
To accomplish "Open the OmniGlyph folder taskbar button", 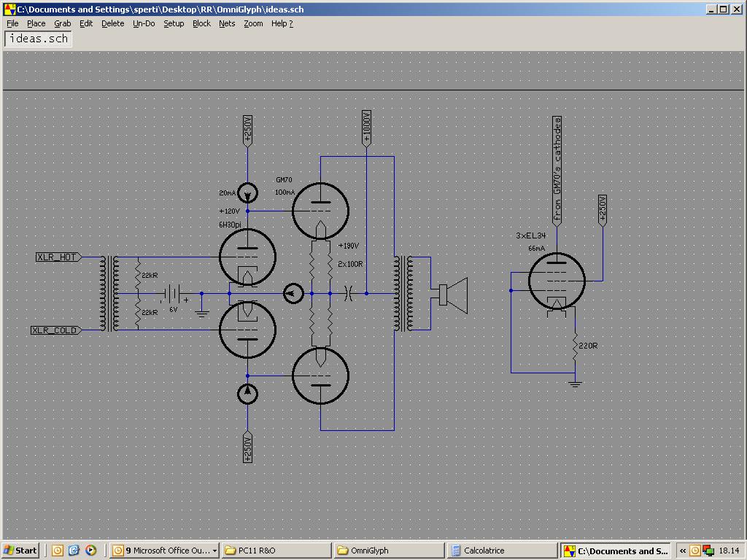I will (x=389, y=551).
